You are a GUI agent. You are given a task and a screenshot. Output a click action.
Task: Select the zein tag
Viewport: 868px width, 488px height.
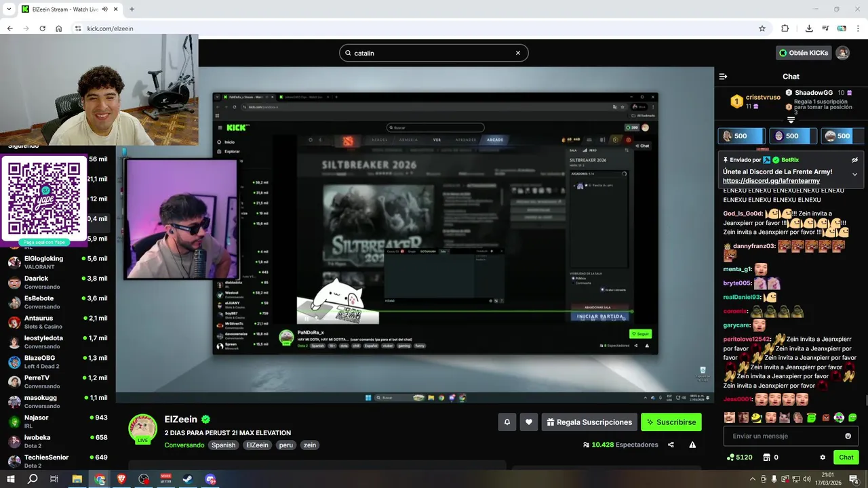pyautogui.click(x=310, y=445)
